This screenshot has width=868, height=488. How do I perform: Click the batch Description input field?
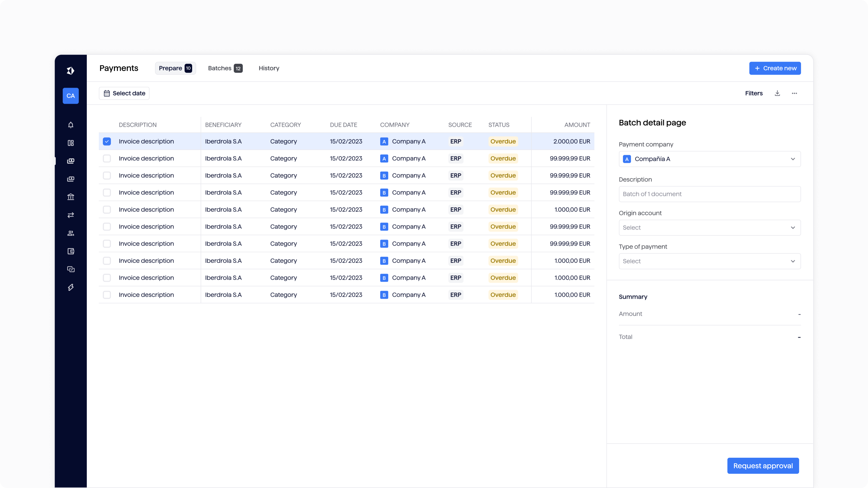click(709, 194)
